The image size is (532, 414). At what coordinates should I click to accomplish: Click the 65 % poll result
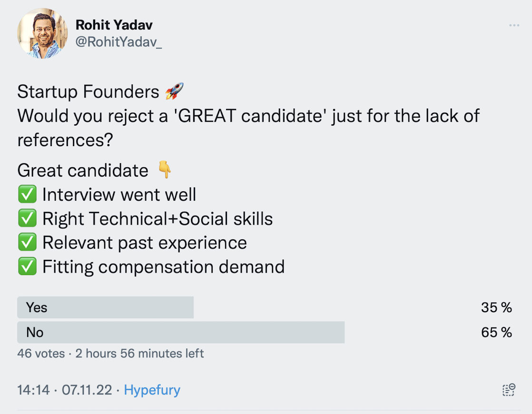pyautogui.click(x=496, y=332)
